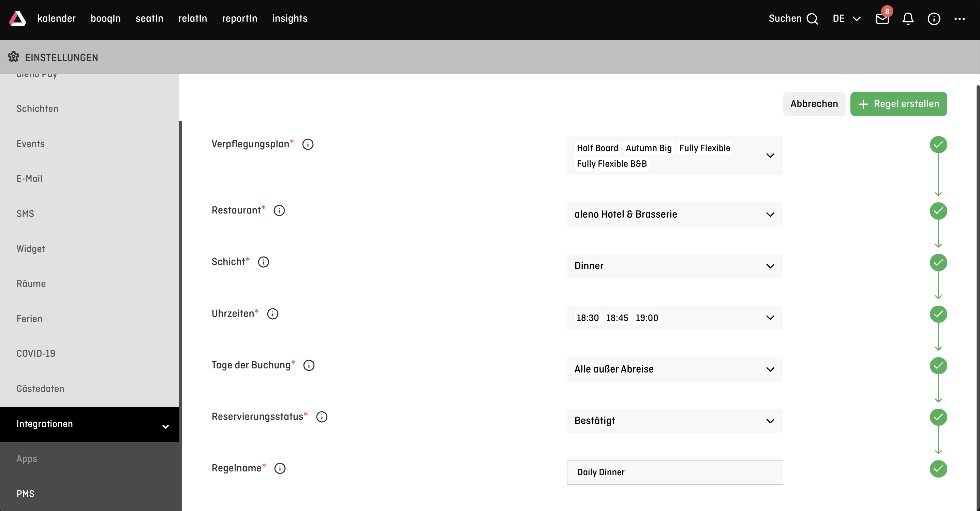The height and width of the screenshot is (511, 980).
Task: Click the Fully Flexible B&B tag
Action: 612,164
